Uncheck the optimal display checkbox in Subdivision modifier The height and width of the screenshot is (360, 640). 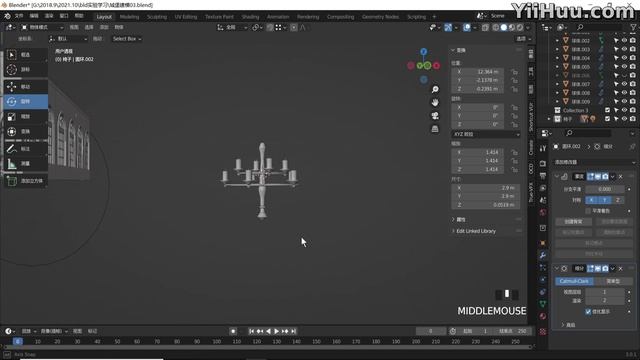point(588,311)
